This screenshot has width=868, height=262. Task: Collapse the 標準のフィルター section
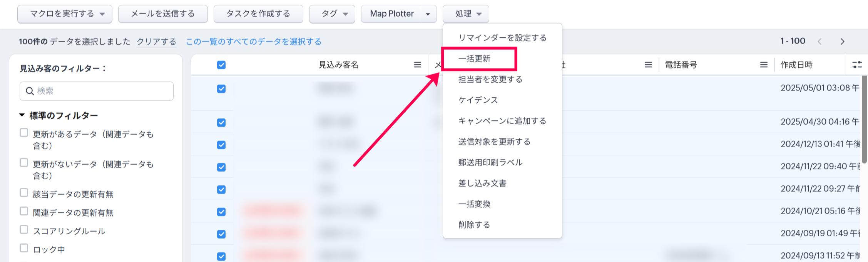point(22,115)
